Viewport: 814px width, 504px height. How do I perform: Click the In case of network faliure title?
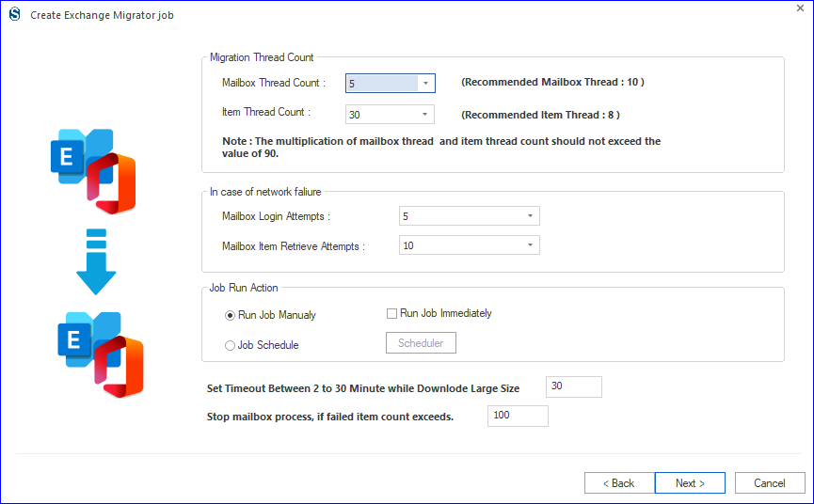coord(265,192)
